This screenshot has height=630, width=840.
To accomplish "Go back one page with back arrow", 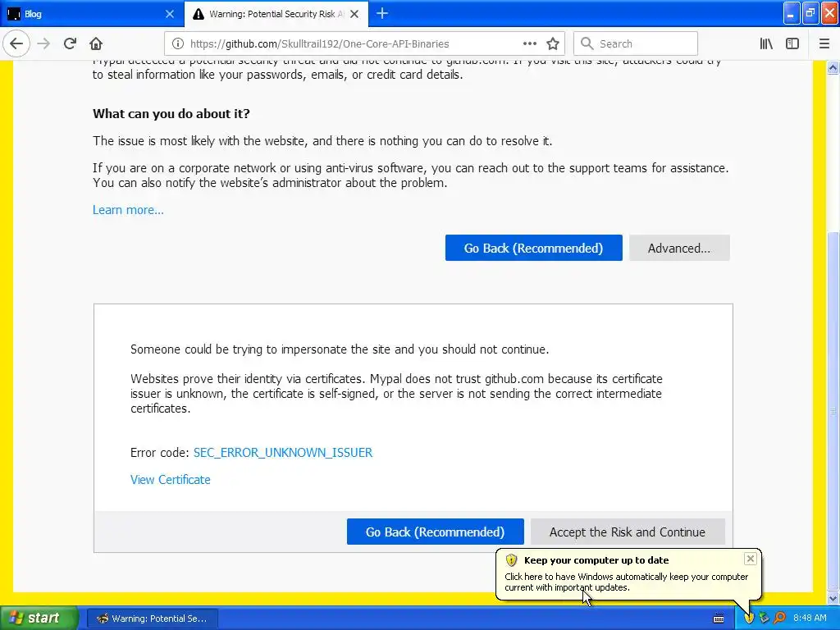I will click(16, 44).
